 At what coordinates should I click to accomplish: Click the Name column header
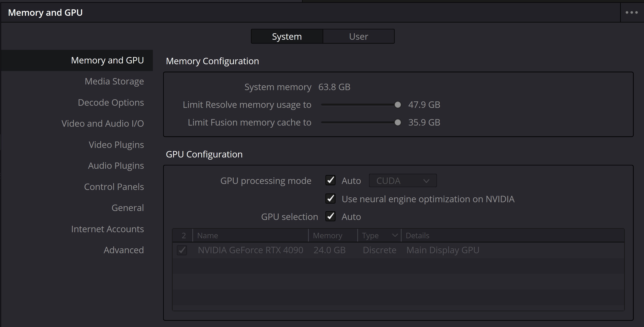point(251,236)
